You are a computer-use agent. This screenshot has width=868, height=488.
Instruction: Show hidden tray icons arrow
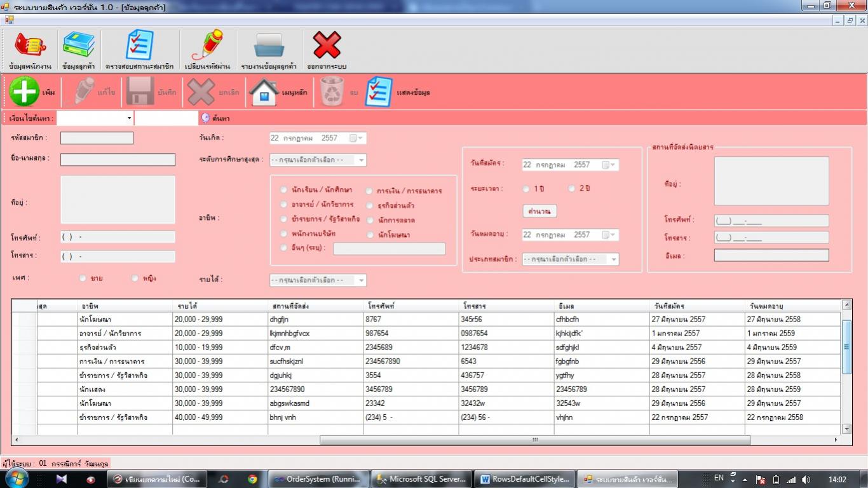tap(745, 479)
